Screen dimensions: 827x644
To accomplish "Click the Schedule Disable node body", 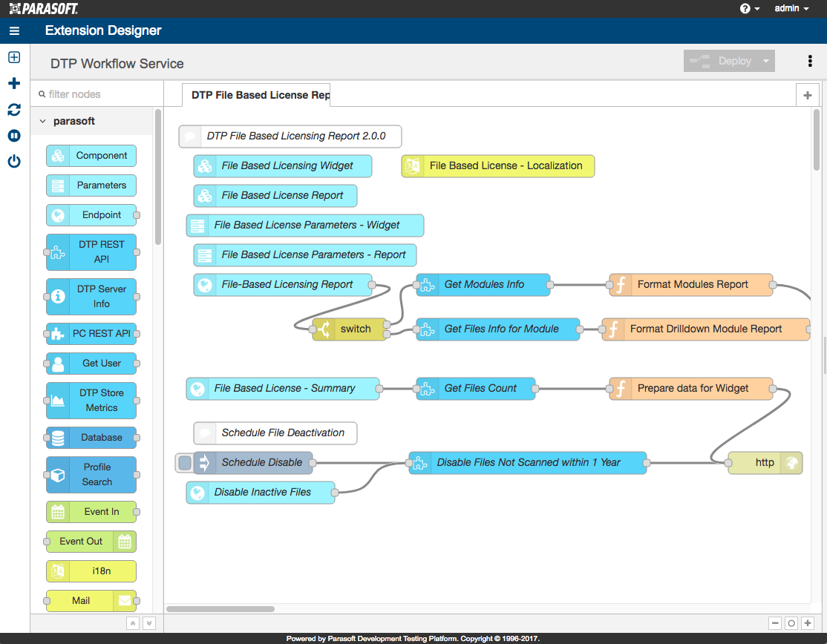I will pos(253,463).
